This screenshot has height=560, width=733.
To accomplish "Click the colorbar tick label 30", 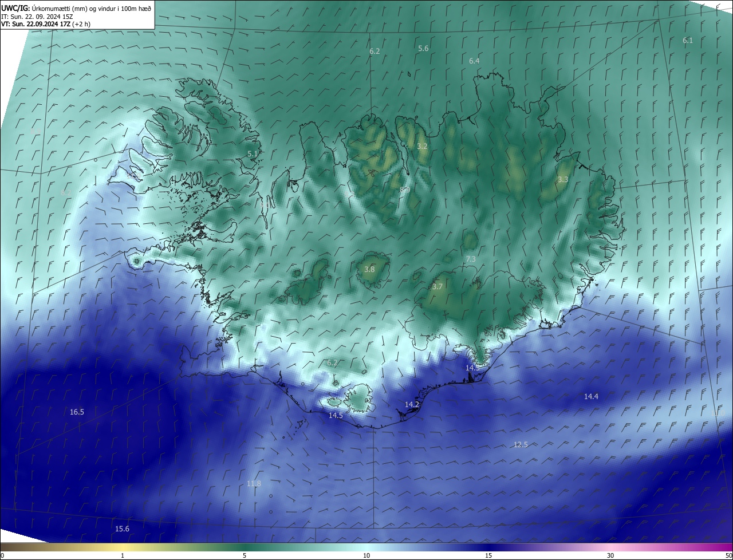I will tap(610, 555).
